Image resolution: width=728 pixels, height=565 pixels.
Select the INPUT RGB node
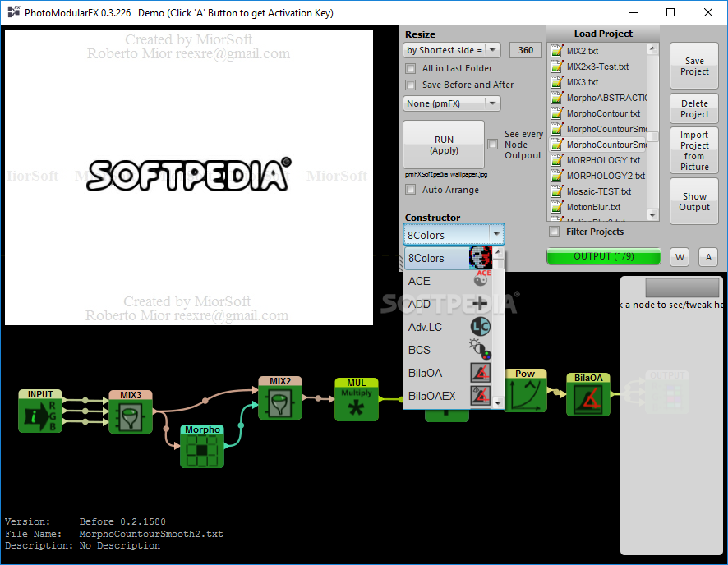tap(40, 411)
